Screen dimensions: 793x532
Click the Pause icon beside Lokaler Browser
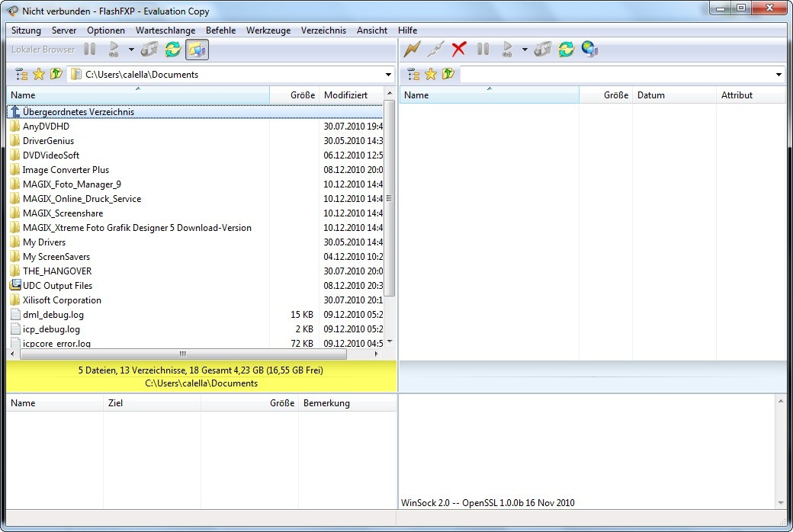click(90, 49)
